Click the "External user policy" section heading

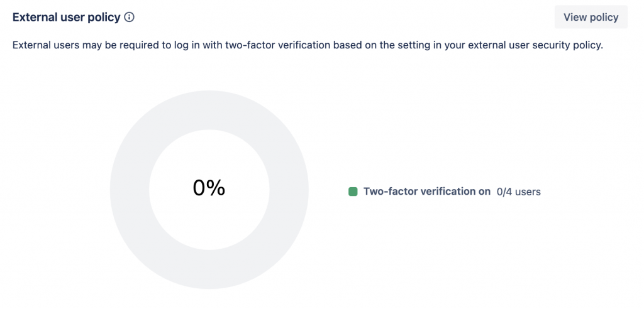click(x=66, y=18)
